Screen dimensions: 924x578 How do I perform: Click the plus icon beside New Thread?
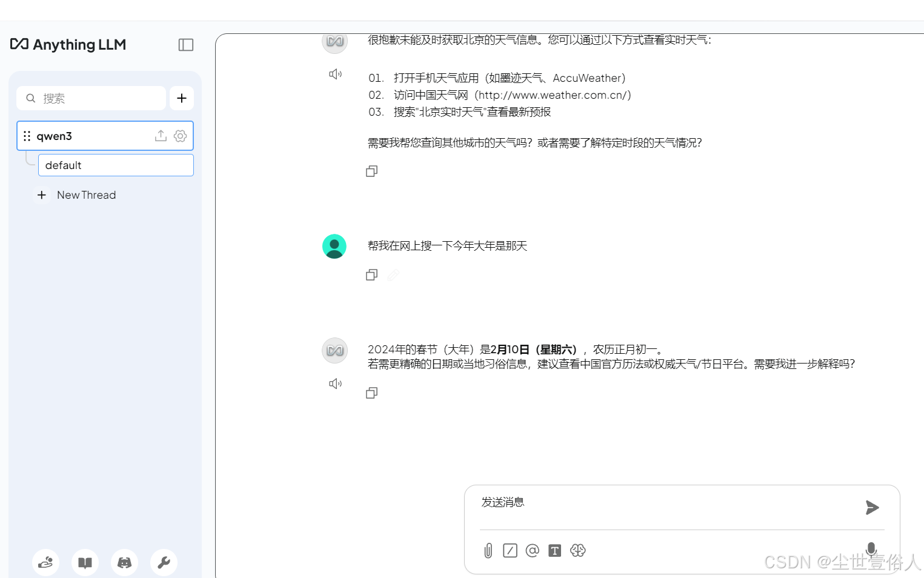point(42,195)
